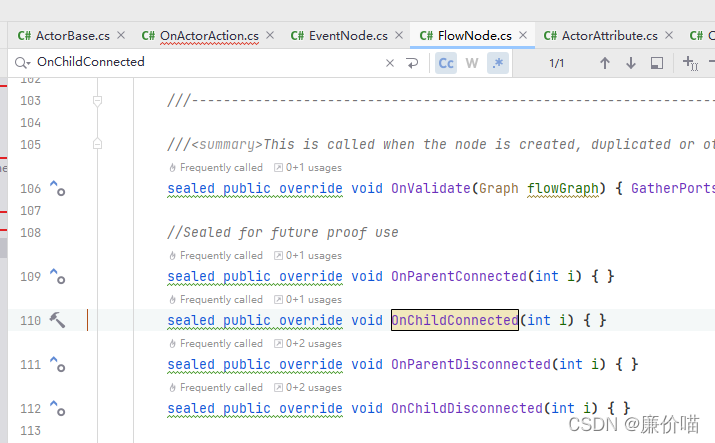Click the 'override' keyword on line 112
This screenshot has height=443, width=715.
(x=311, y=408)
